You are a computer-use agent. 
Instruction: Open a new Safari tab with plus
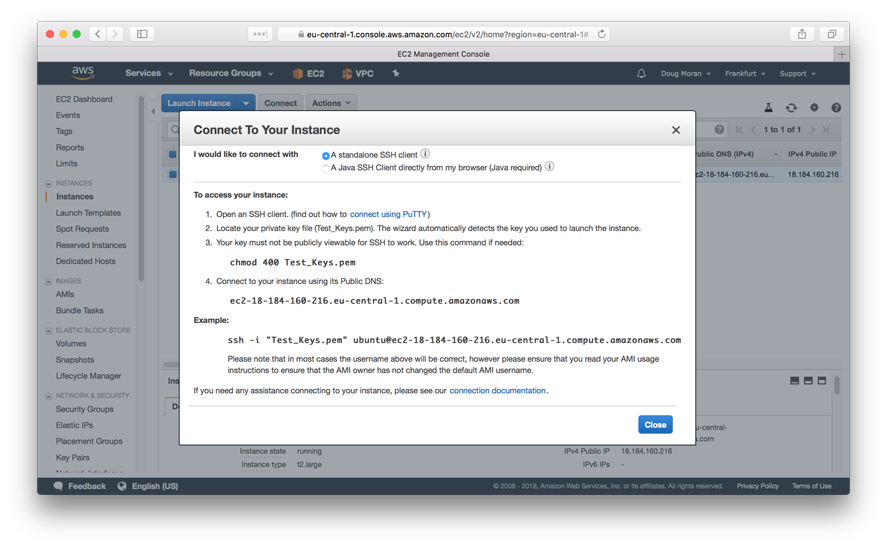coord(842,54)
